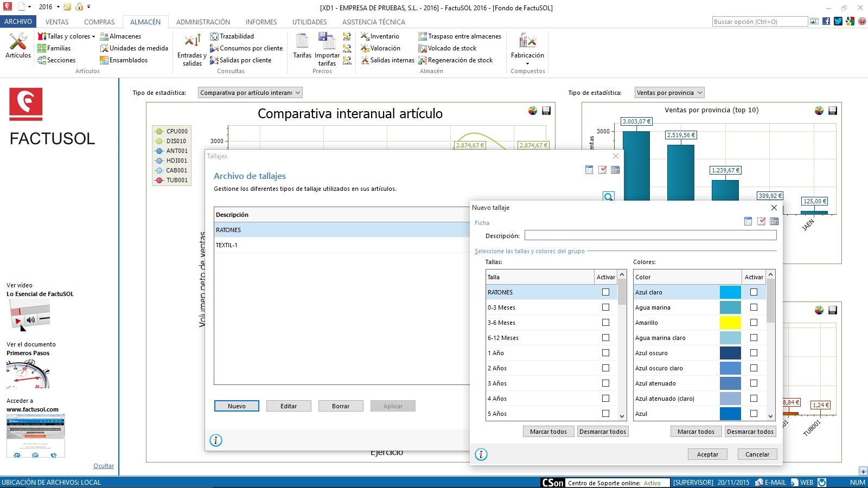The width and height of the screenshot is (868, 488).
Task: Open Ensamblados
Action: pos(124,60)
